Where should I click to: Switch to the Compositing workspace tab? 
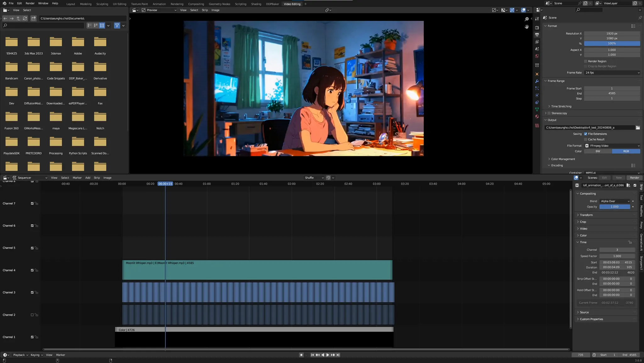point(196,4)
